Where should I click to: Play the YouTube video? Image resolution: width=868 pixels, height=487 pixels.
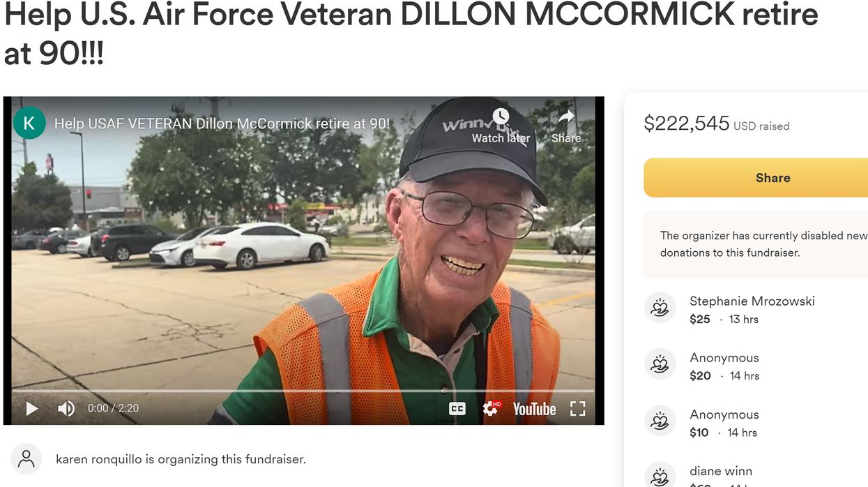pos(32,408)
